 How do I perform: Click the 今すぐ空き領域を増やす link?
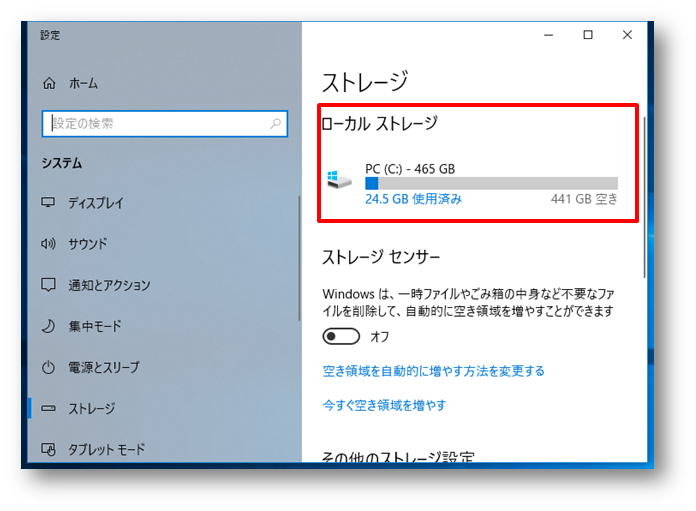[384, 405]
